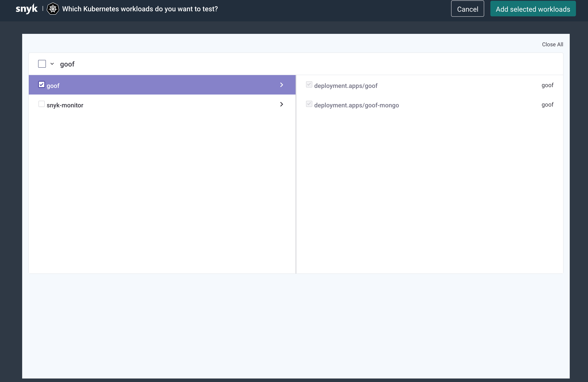588x382 pixels.
Task: Click the Kubernetes wheel icon
Action: tap(53, 9)
